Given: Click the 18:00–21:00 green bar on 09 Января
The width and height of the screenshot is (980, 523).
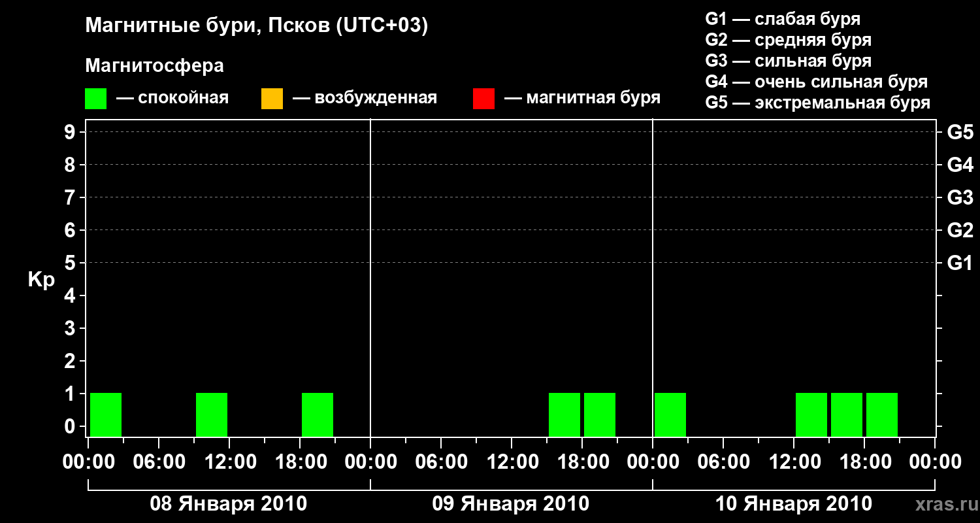Looking at the screenshot, I should click(600, 414).
